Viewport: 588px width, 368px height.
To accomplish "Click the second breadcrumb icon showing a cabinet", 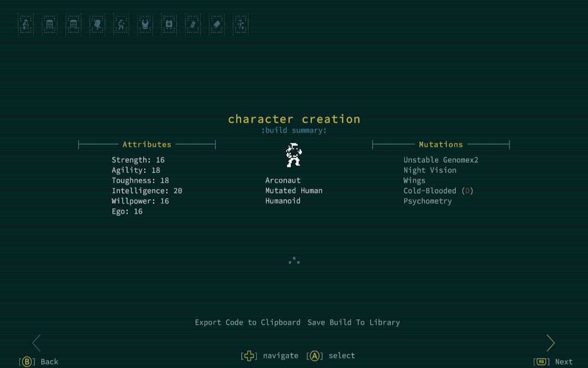I will 50,24.
